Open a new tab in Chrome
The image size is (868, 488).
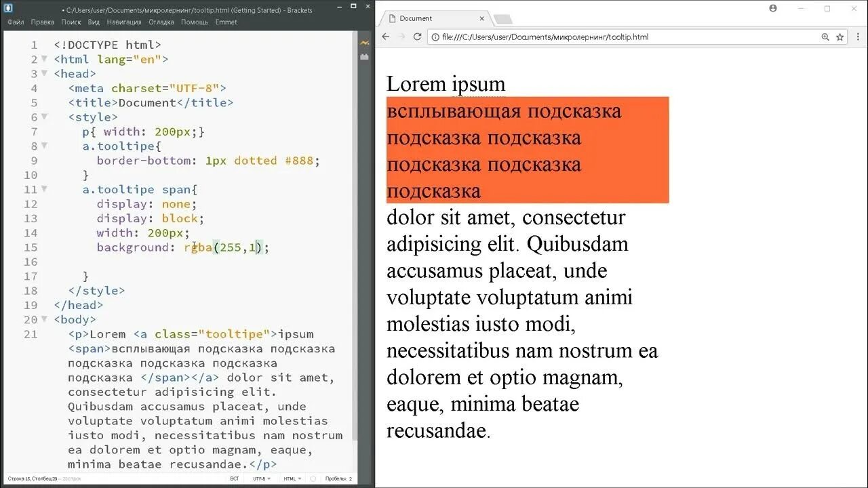click(x=502, y=19)
